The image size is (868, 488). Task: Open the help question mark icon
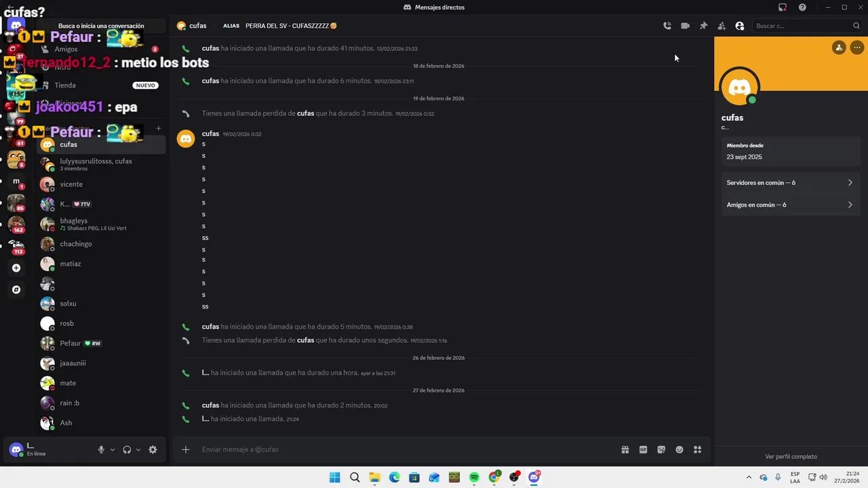802,7
